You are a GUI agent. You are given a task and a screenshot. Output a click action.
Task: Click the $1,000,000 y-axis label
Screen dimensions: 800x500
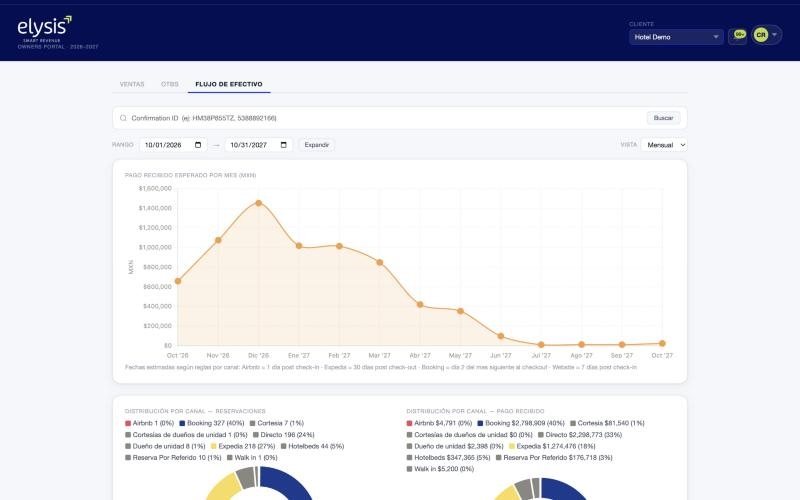pos(155,247)
